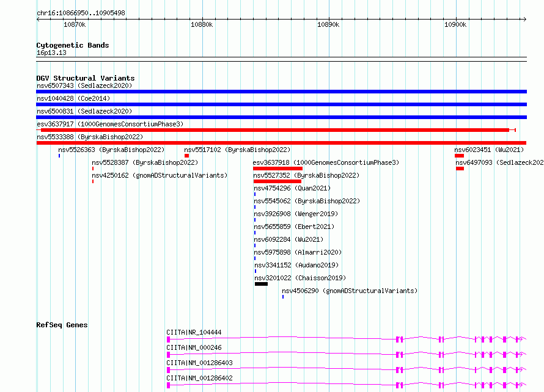
Task: Select the black bar under nsv3201022
Action: click(261, 284)
